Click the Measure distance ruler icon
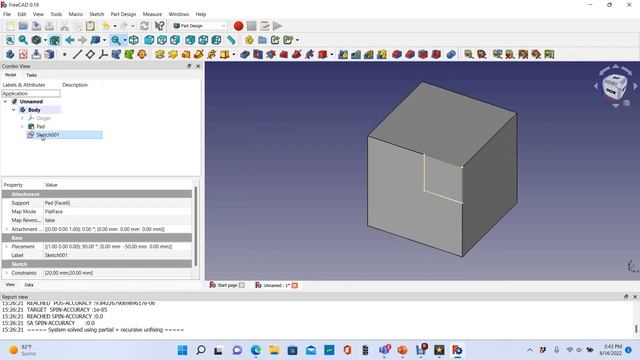The width and height of the screenshot is (640, 360). [231, 40]
